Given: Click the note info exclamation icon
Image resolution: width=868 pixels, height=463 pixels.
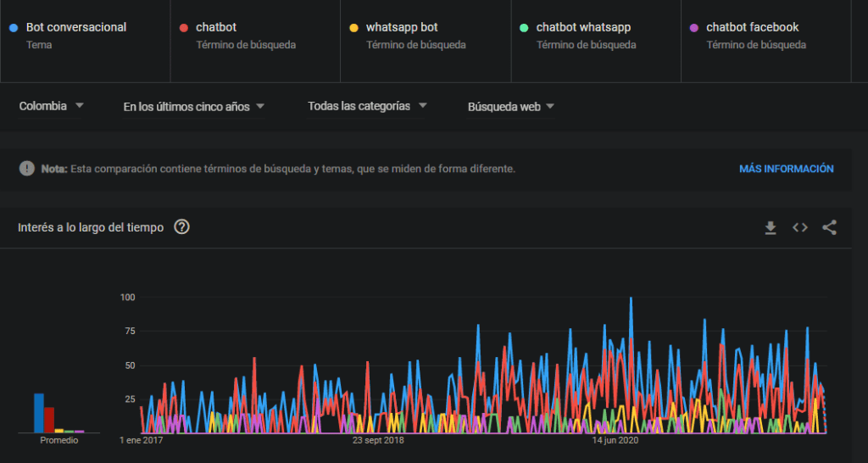Looking at the screenshot, I should pos(26,169).
